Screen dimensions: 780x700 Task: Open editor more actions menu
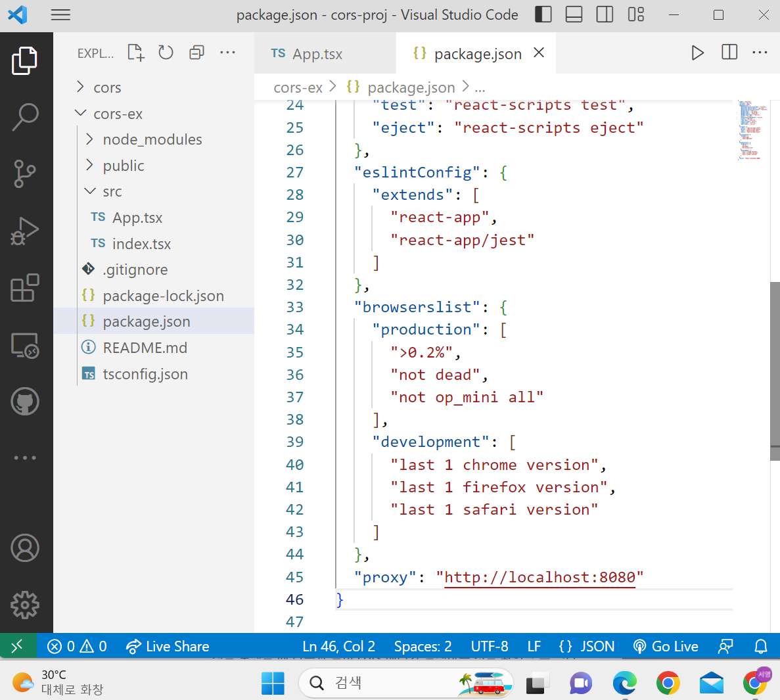tap(760, 53)
